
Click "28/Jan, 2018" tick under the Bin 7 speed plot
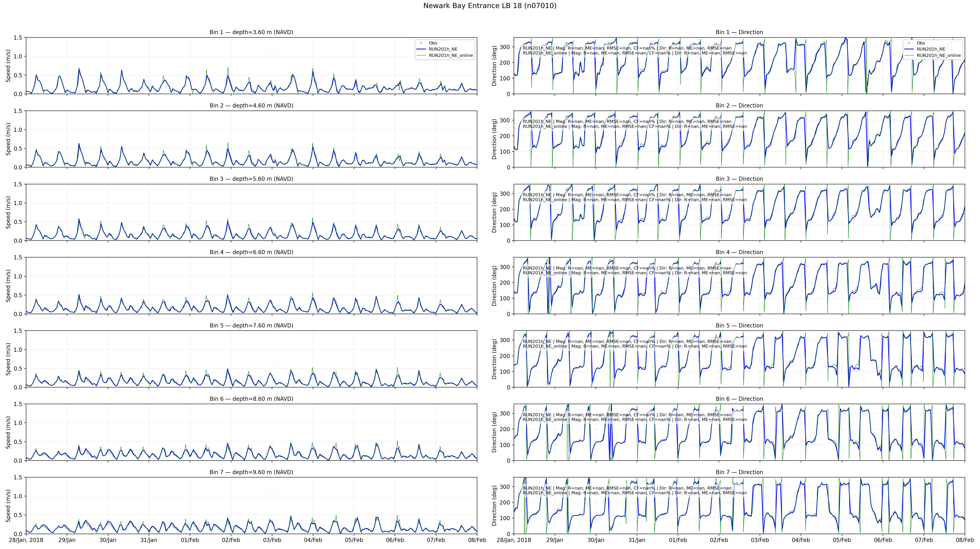click(26, 540)
